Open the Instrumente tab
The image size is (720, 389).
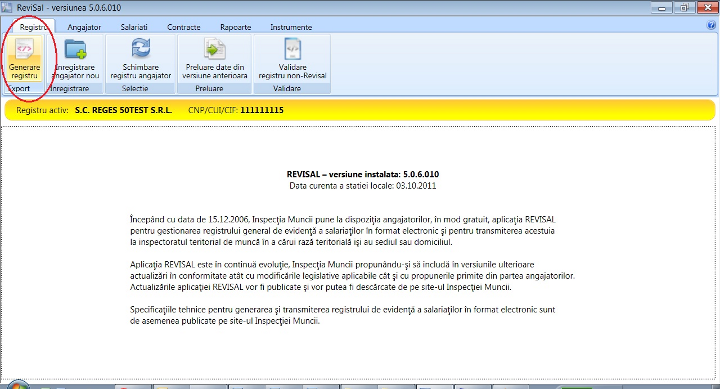[291, 27]
